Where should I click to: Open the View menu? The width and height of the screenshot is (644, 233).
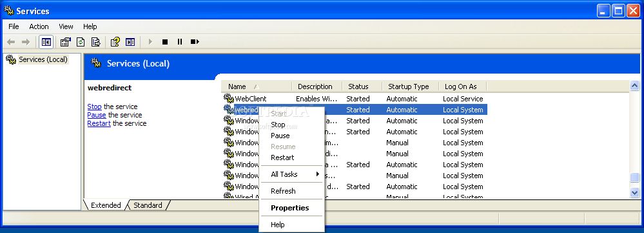click(x=66, y=26)
